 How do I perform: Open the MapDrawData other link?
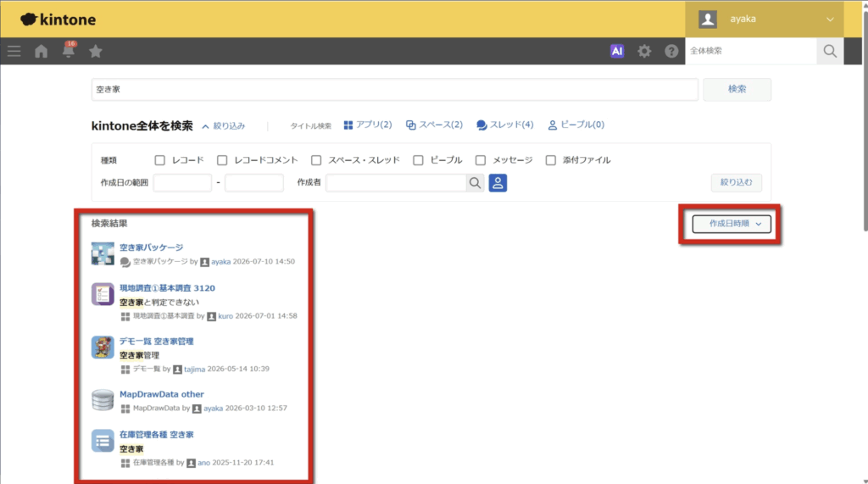click(162, 394)
